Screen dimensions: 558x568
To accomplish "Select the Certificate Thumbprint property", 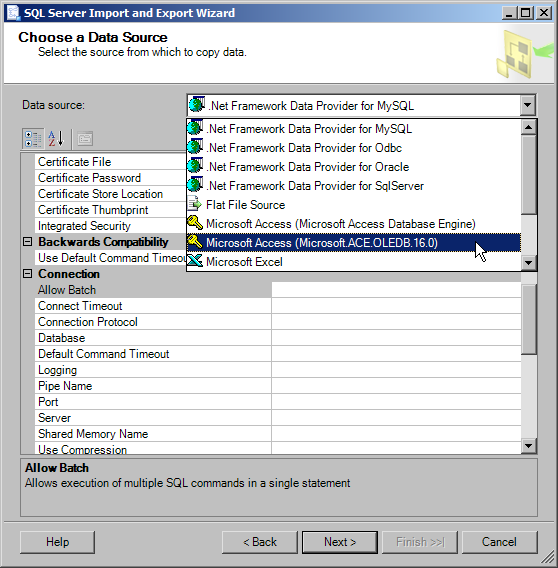I will pyautogui.click(x=111, y=210).
